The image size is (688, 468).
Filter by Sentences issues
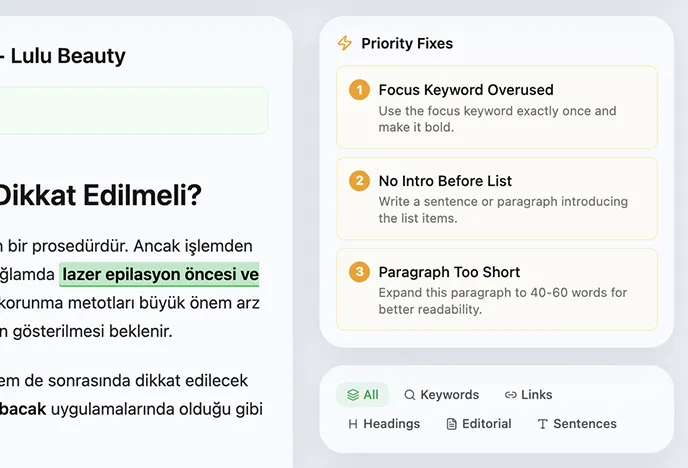576,424
